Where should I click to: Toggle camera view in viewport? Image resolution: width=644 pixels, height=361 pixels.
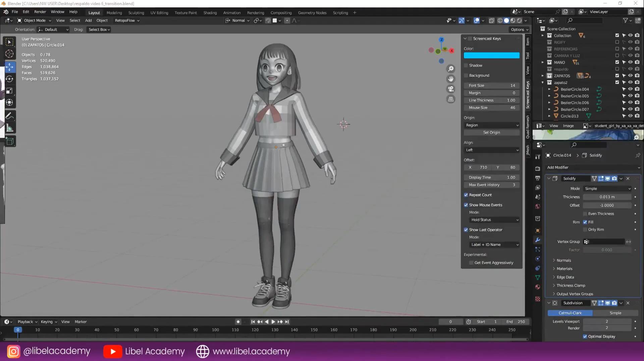(451, 89)
